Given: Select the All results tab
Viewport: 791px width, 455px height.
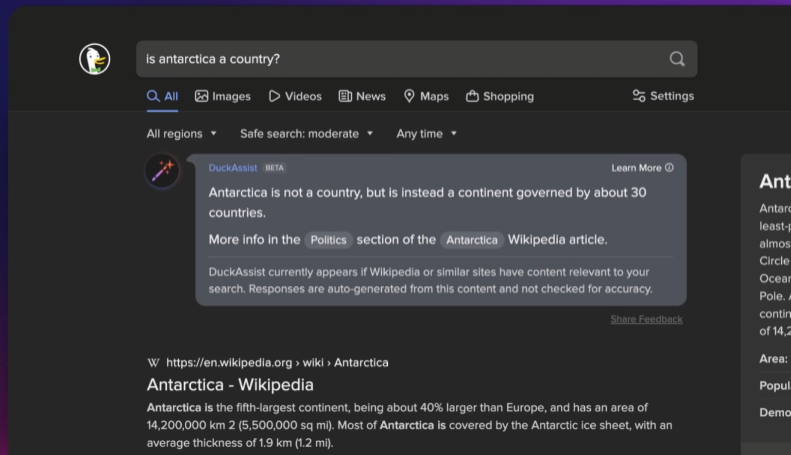Looking at the screenshot, I should [x=162, y=96].
